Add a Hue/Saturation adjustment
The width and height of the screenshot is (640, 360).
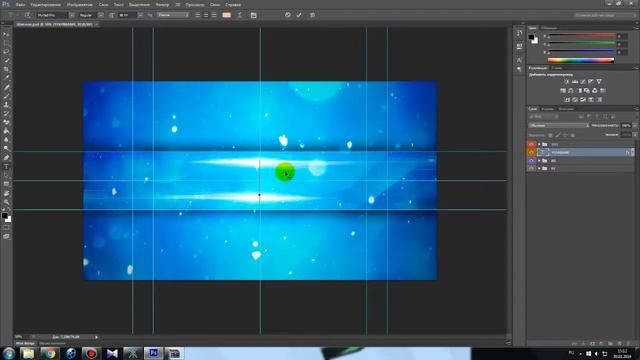pos(563,91)
